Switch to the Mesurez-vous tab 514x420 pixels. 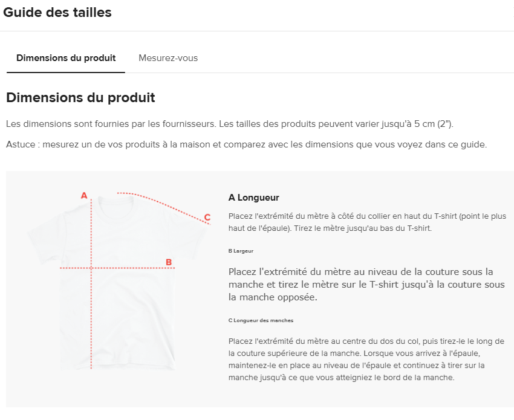click(168, 58)
